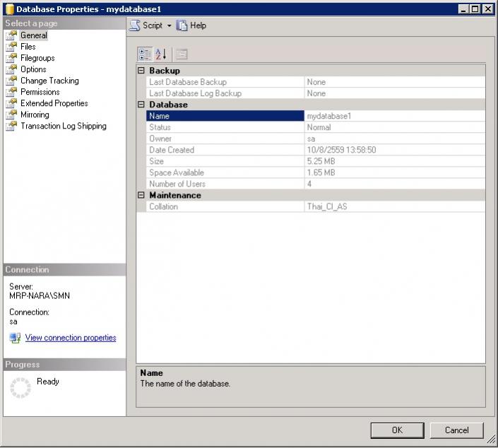Open the Script dropdown arrow
Screen dimensions: 498x448
pos(169,25)
